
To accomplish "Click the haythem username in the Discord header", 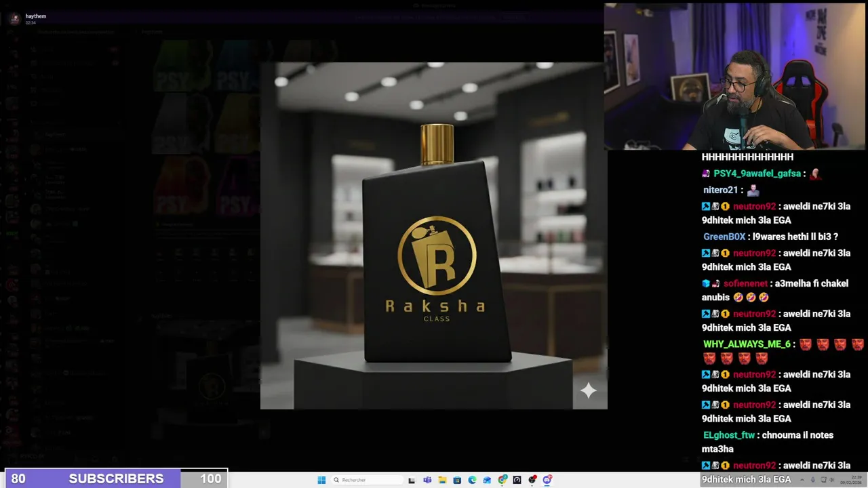I will pyautogui.click(x=36, y=16).
